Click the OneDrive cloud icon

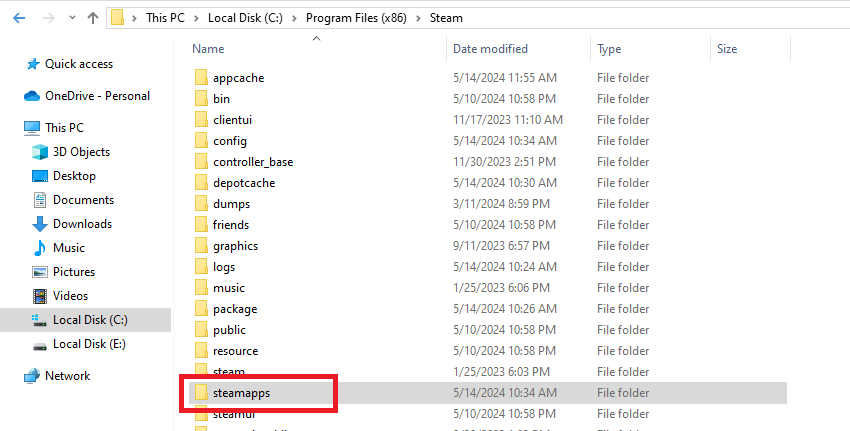click(x=32, y=96)
